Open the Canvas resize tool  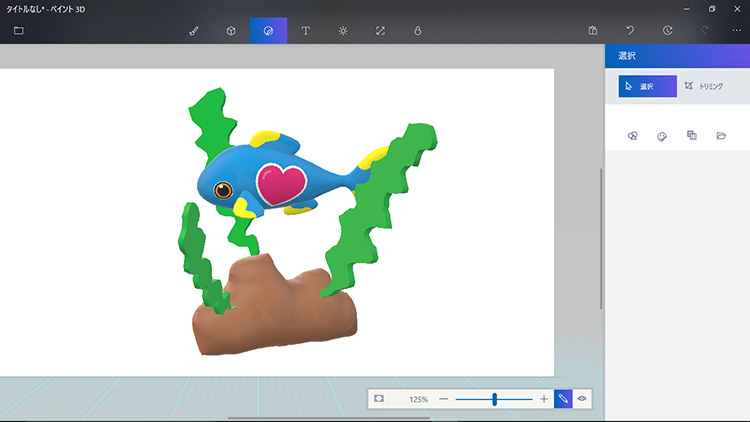coord(380,31)
